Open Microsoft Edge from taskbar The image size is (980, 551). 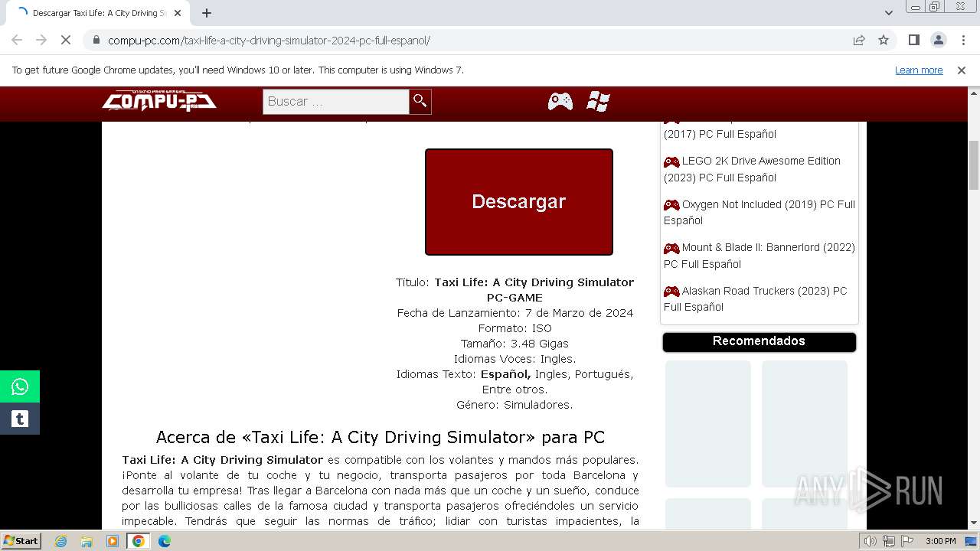[x=164, y=541]
